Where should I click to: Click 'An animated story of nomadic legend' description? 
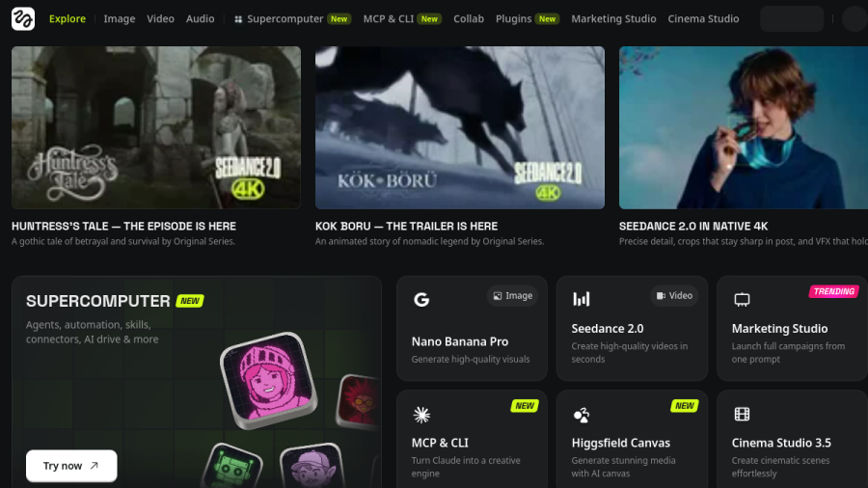pyautogui.click(x=429, y=241)
